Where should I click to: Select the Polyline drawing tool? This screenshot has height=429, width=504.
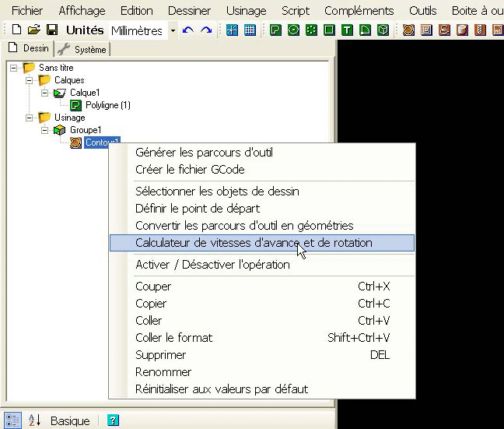click(x=275, y=30)
